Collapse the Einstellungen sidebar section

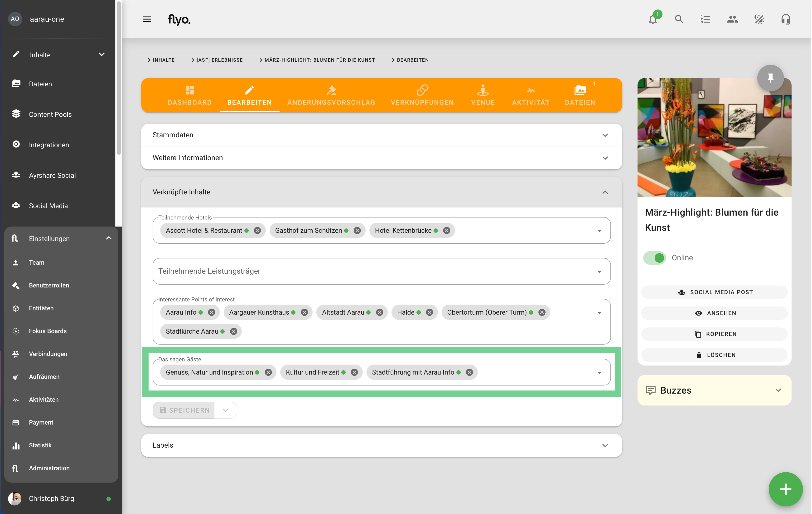[109, 238]
